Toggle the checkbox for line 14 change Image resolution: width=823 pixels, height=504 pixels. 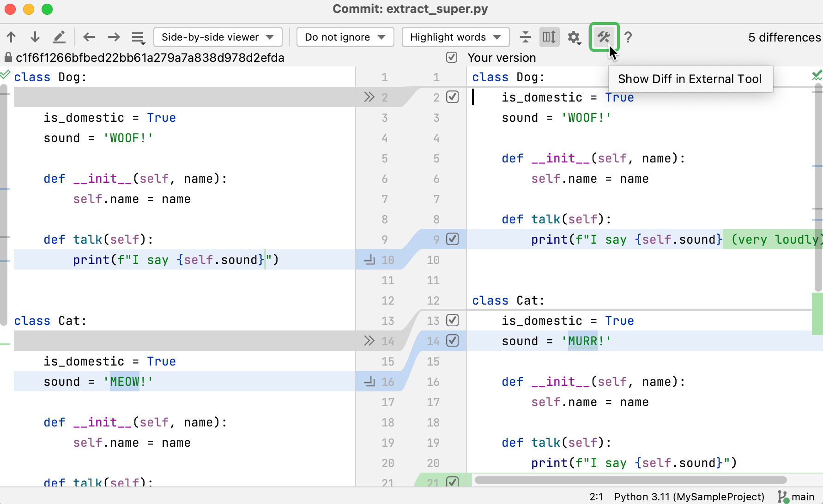(453, 341)
